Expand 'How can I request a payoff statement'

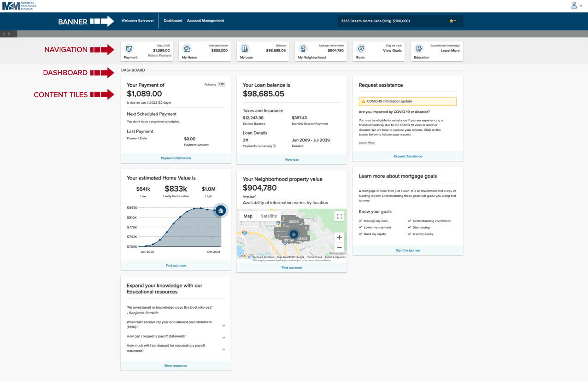tap(223, 338)
